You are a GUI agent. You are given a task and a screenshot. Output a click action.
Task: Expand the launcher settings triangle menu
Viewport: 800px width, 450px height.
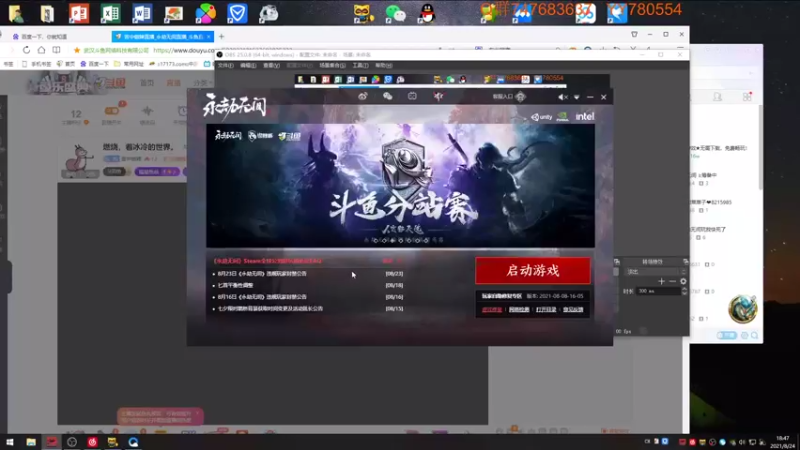click(x=577, y=97)
